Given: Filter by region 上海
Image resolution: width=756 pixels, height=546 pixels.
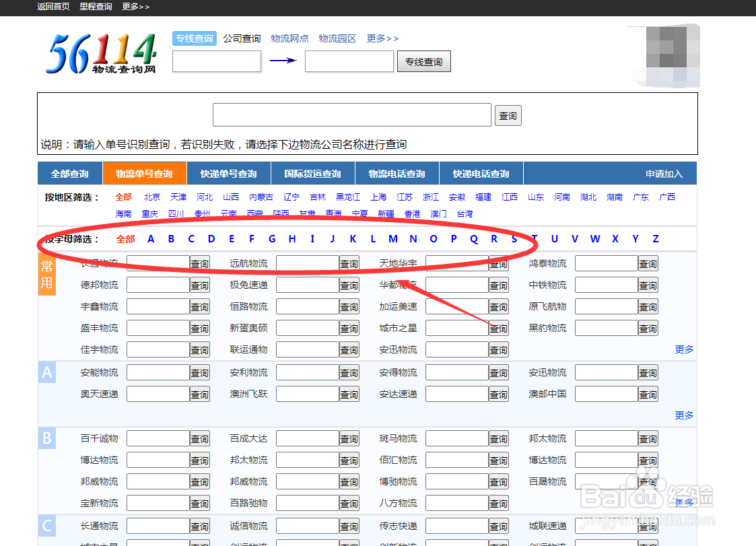Looking at the screenshot, I should click(378, 197).
